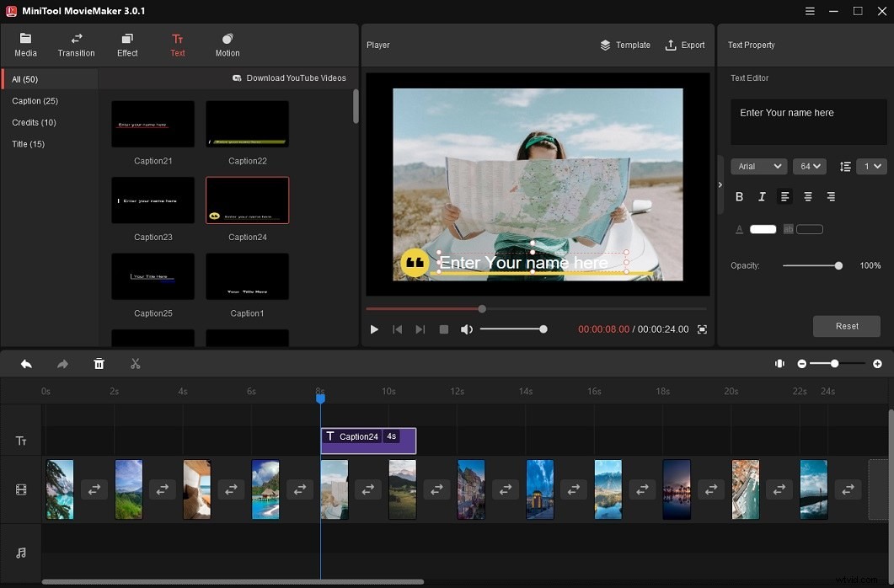Toggle italic text formatting
The image size is (894, 588).
tap(762, 196)
